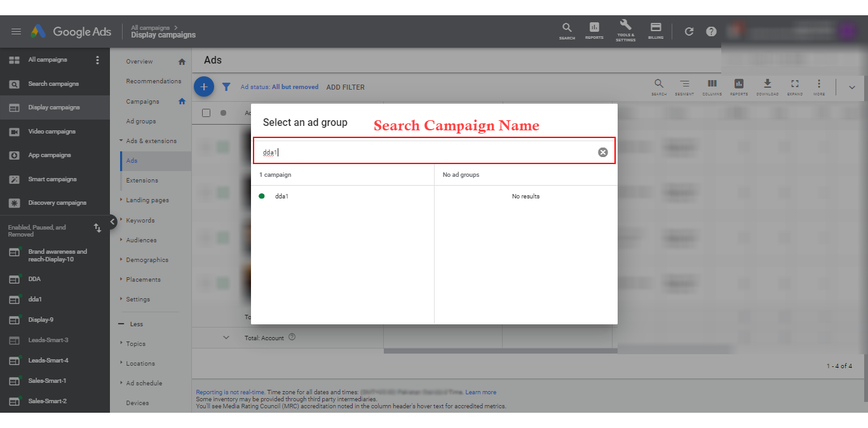
Task: Open the More three-dot toolbar icon
Action: point(819,87)
